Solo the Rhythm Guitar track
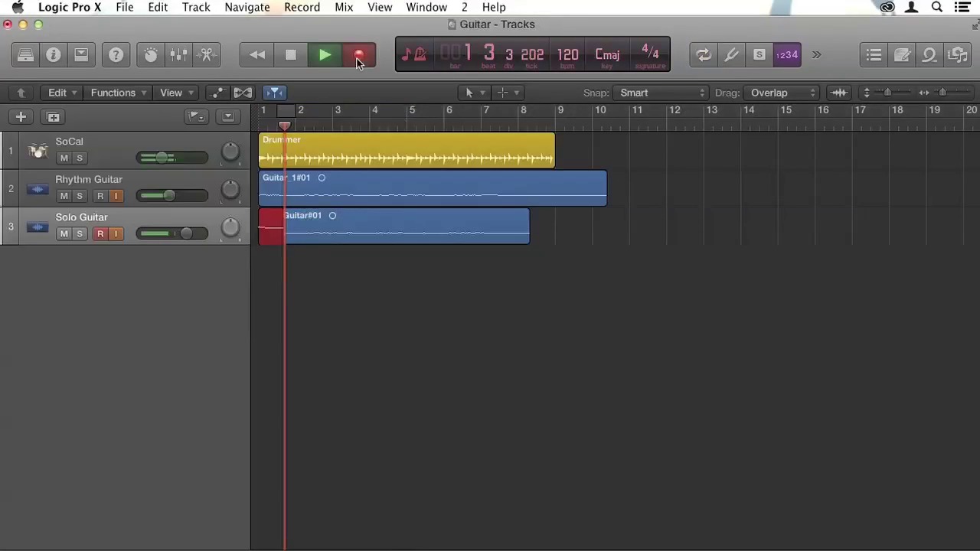Image resolution: width=980 pixels, height=551 pixels. pos(79,196)
